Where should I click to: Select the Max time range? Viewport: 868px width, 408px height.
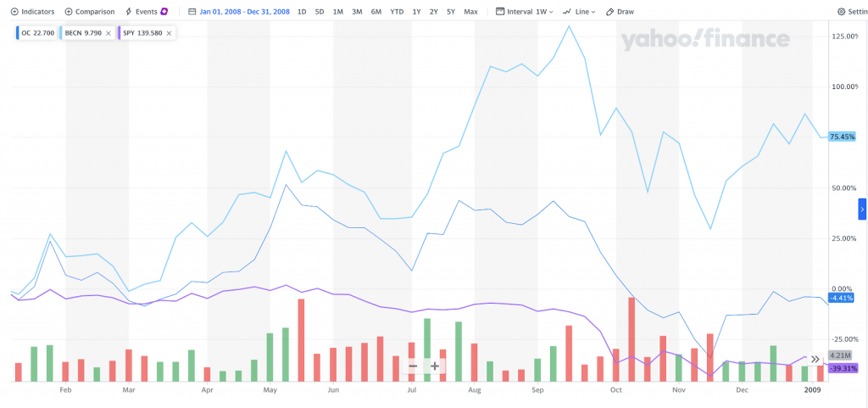click(470, 12)
